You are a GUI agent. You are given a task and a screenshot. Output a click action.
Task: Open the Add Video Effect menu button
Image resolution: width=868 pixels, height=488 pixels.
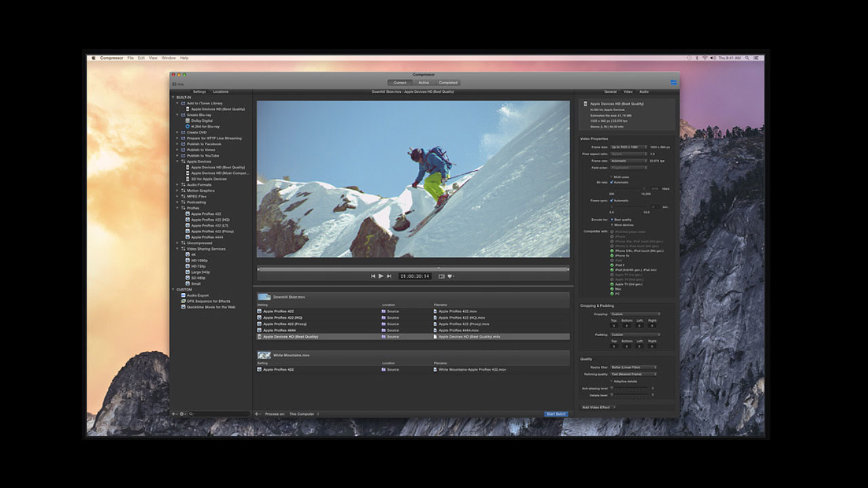point(599,407)
